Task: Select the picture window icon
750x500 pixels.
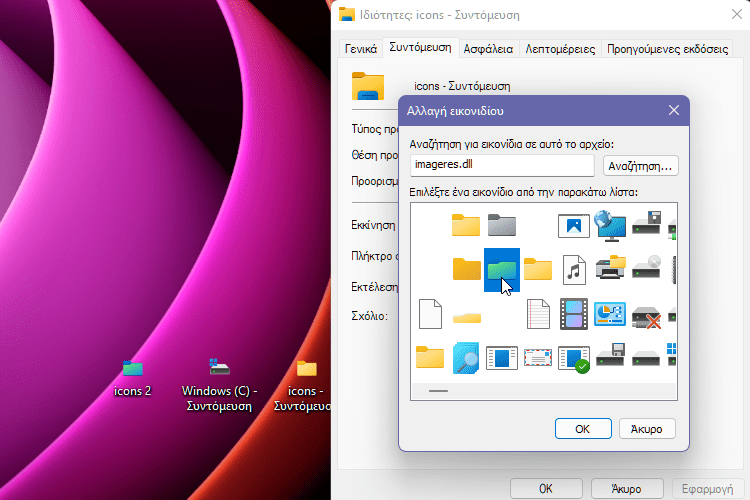Action: click(574, 226)
